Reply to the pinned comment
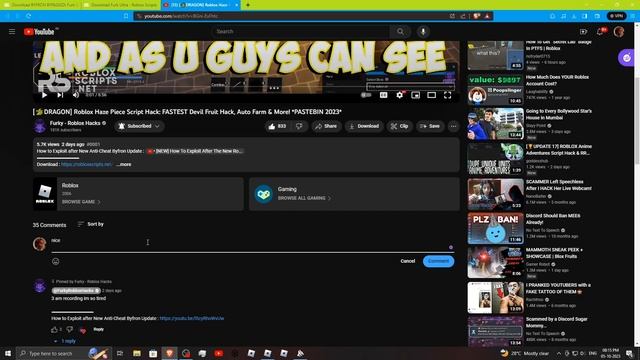This screenshot has height=360, width=640. [98, 329]
